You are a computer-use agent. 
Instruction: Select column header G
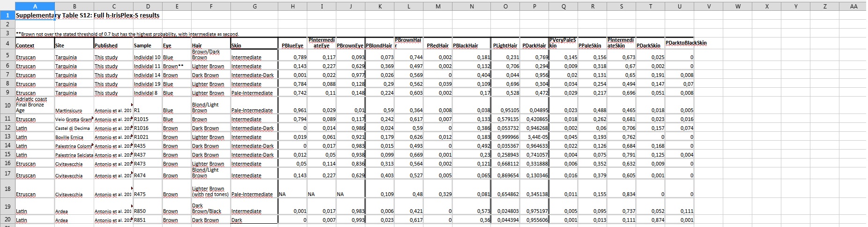click(254, 6)
